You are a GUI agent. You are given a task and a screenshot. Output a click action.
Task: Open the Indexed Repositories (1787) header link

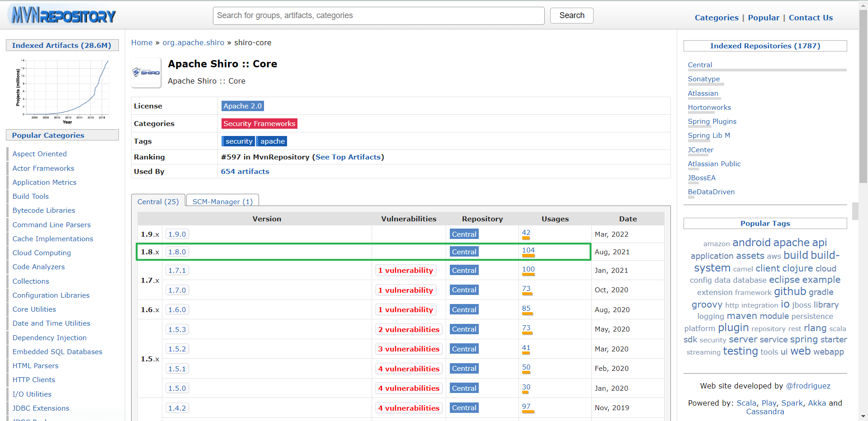pyautogui.click(x=765, y=46)
